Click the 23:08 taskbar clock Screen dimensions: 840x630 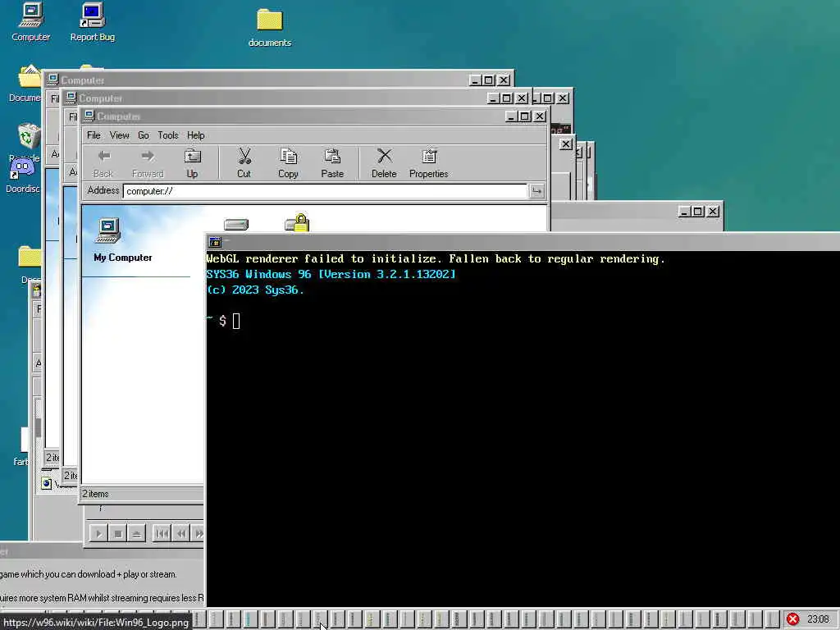coord(818,619)
